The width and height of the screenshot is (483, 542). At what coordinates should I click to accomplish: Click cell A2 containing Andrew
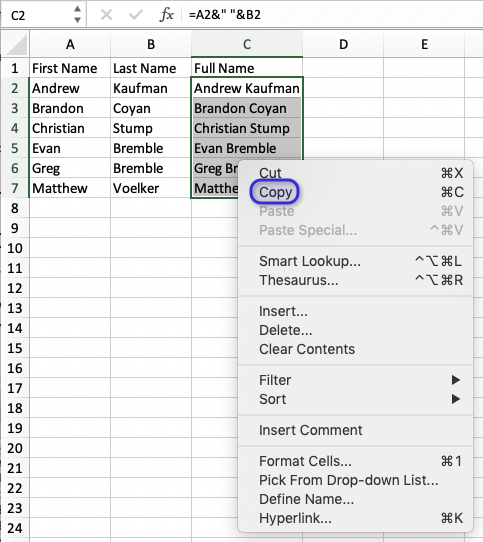(x=70, y=88)
